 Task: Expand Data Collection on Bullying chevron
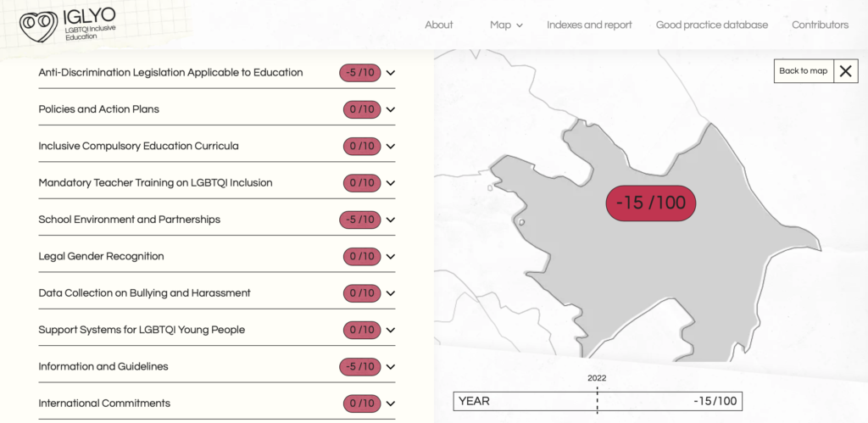click(391, 293)
